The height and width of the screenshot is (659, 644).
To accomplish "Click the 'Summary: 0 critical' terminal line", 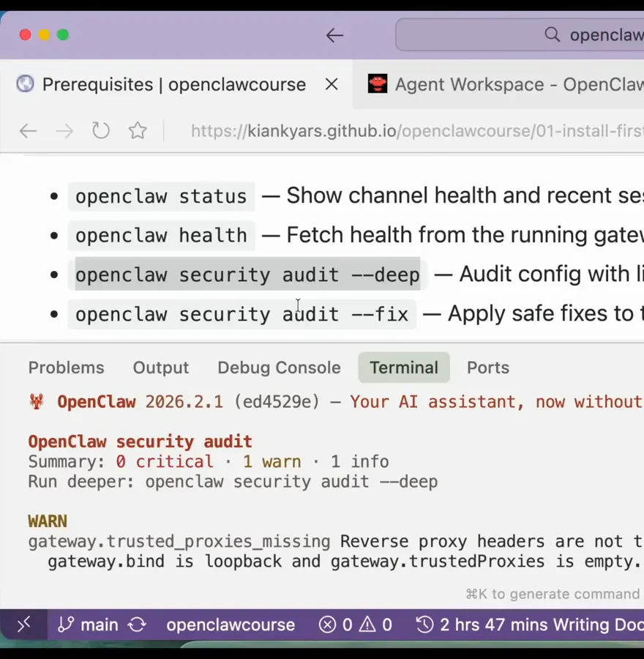I will click(x=209, y=462).
